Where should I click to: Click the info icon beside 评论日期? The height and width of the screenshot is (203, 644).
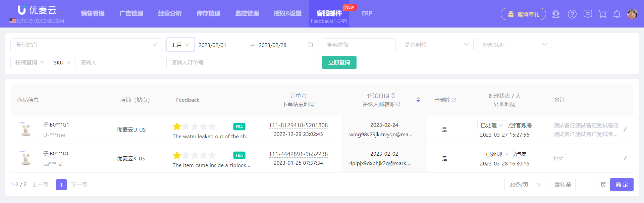coord(393,96)
